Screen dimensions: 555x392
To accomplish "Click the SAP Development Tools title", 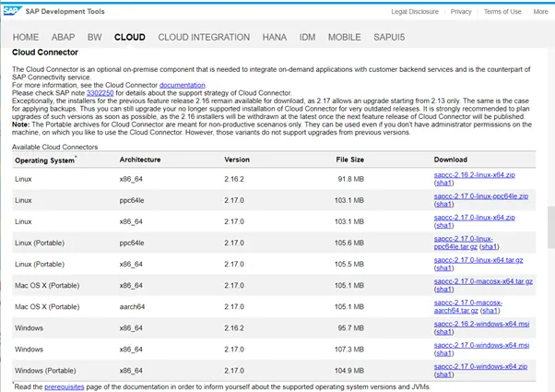I will 65,11.
